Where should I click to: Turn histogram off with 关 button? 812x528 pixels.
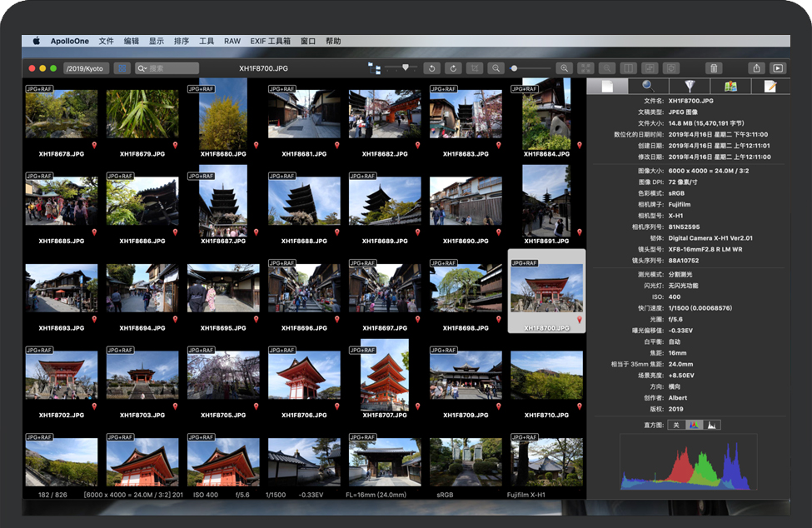(676, 425)
